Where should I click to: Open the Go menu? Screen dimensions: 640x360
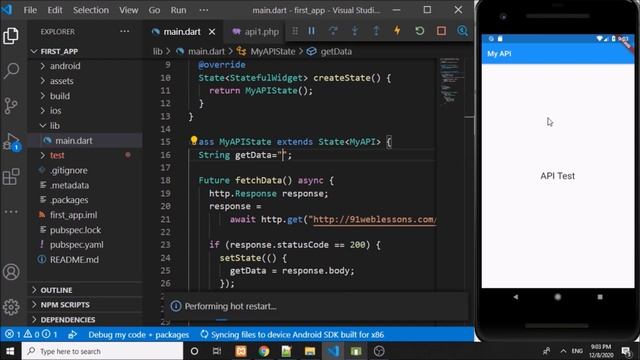click(154, 10)
